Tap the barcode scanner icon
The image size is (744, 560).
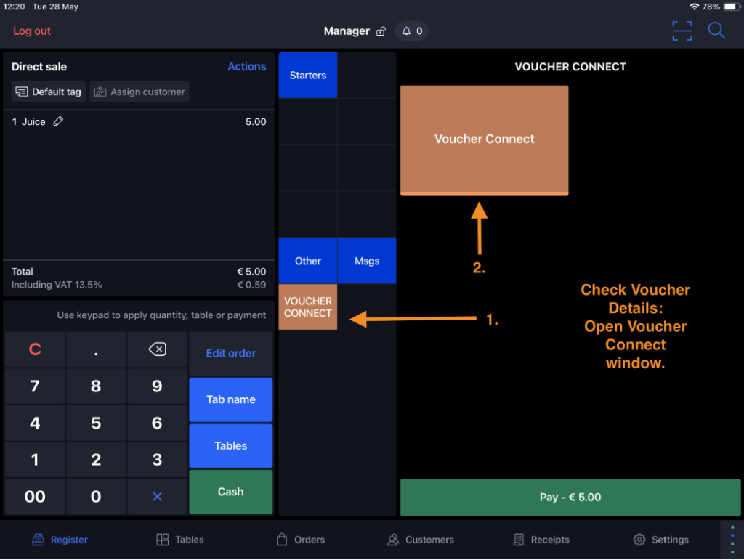pyautogui.click(x=682, y=31)
